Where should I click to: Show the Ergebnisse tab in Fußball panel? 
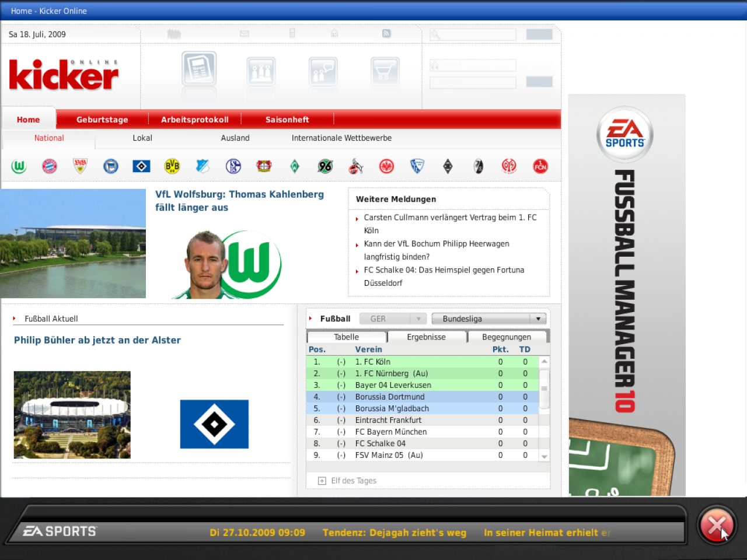427,337
